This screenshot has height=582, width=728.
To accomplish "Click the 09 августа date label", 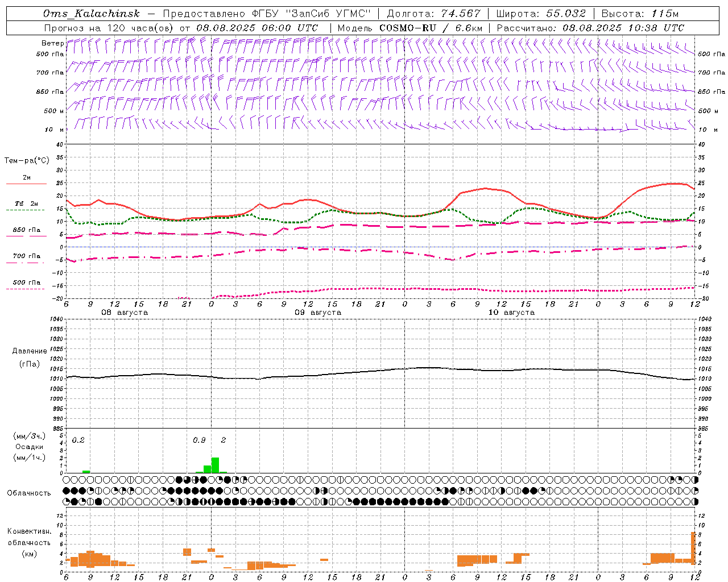I will (318, 313).
